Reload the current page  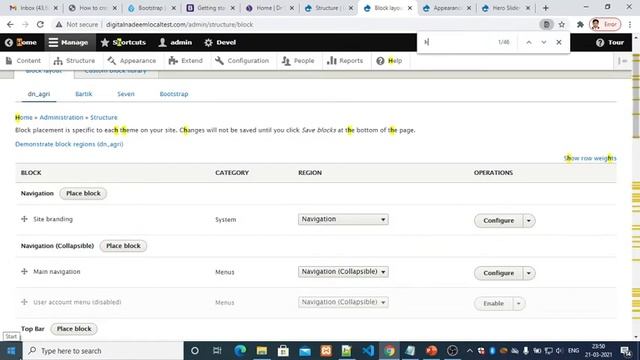coord(40,24)
